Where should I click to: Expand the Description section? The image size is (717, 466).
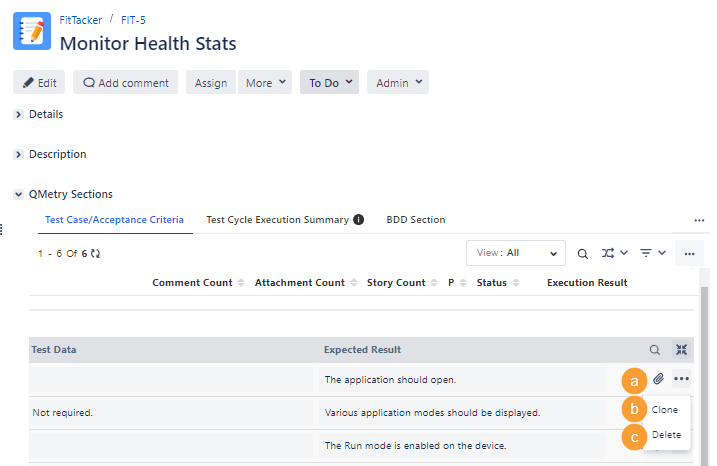(x=19, y=155)
